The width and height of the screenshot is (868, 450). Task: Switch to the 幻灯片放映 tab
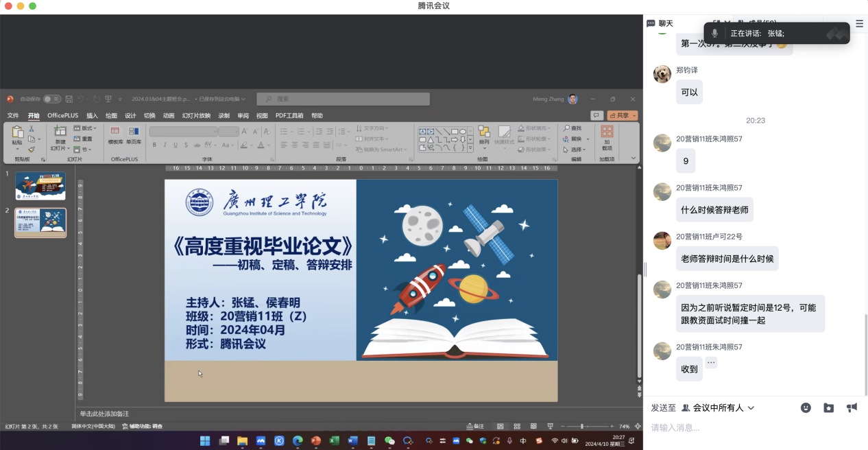(x=196, y=116)
